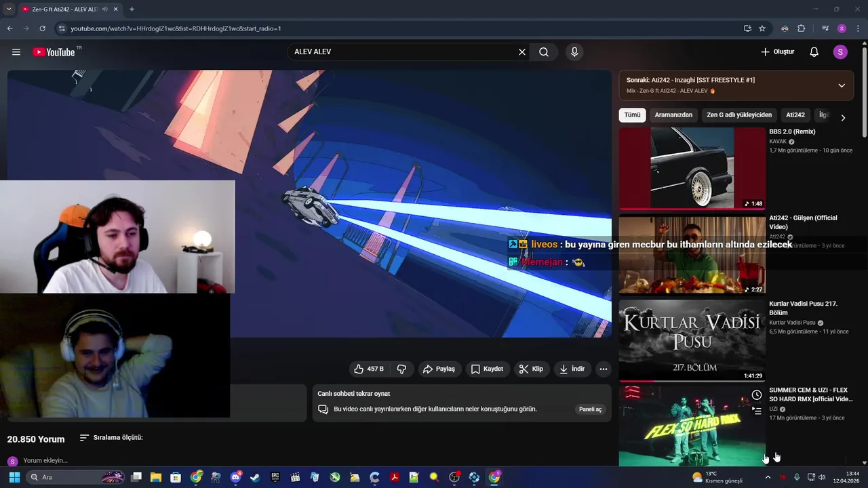Install app icon in address bar

[x=747, y=28]
